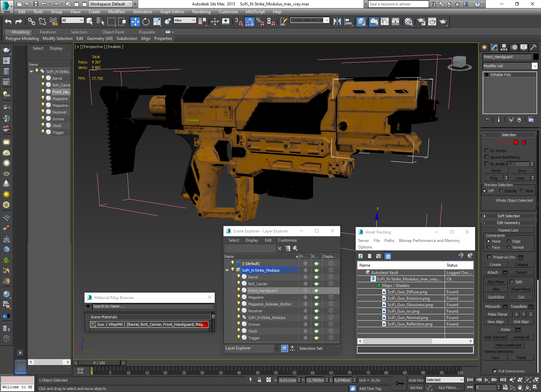Enable the By Angle checkbox

pyautogui.click(x=487, y=164)
